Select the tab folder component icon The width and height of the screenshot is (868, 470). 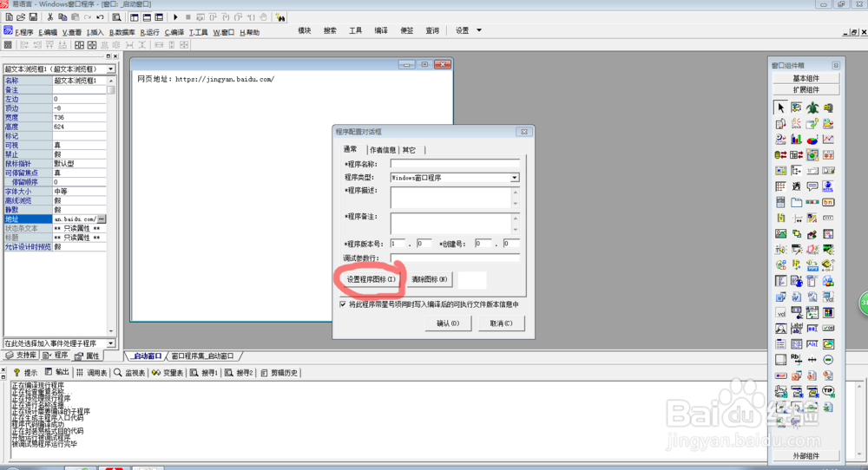pos(796,202)
